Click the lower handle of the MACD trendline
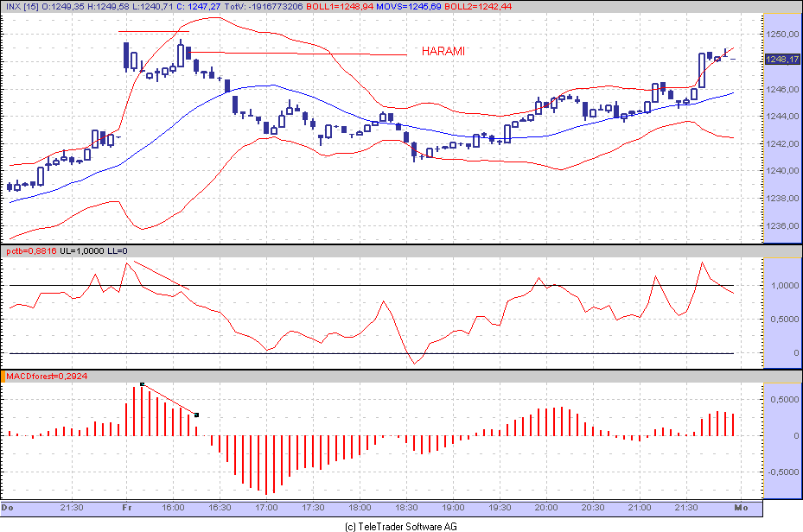This screenshot has width=803, height=532. (x=197, y=415)
